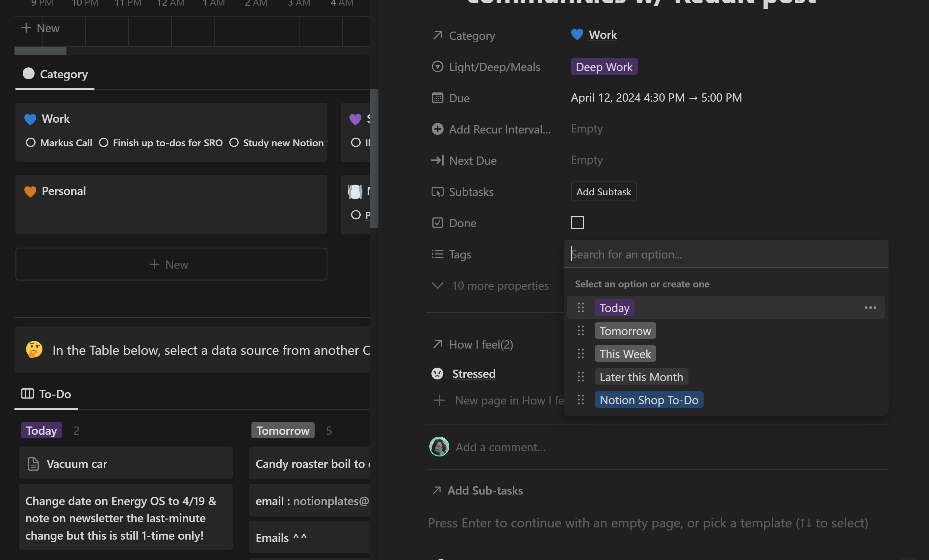The height and width of the screenshot is (560, 929).
Task: Click the empty Next Due value
Action: (x=587, y=160)
